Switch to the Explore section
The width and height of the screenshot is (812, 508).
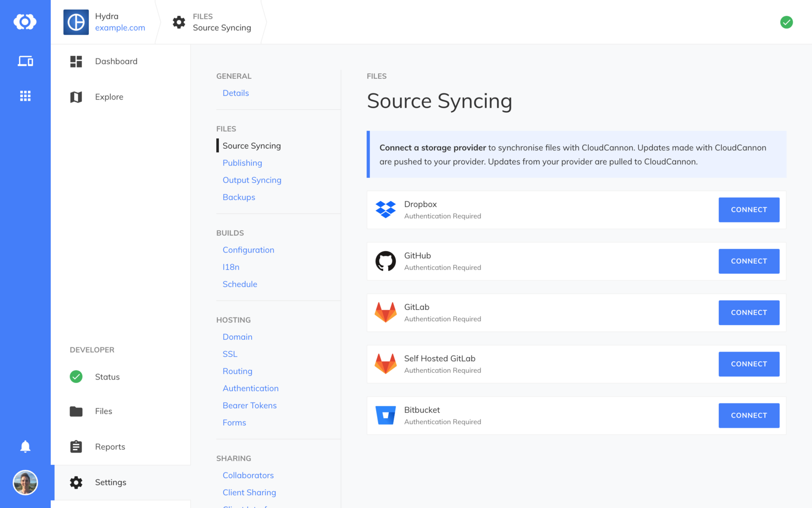tap(109, 97)
